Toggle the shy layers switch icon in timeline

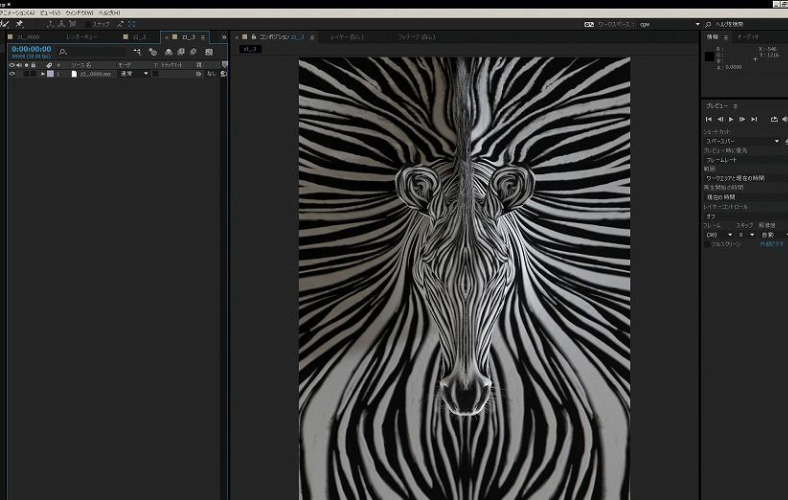pyautogui.click(x=168, y=52)
